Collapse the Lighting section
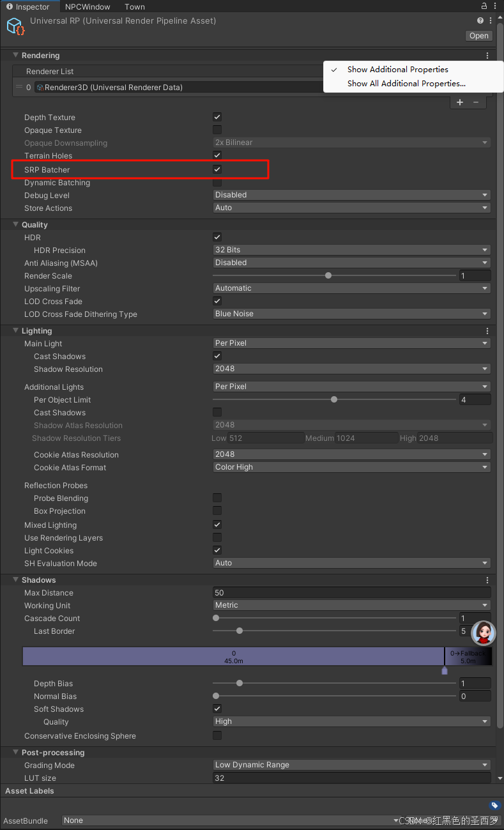504x830 pixels. tap(16, 330)
